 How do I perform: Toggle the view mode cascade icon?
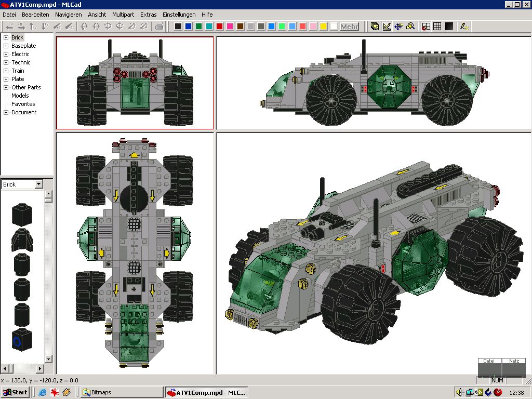[x=375, y=25]
